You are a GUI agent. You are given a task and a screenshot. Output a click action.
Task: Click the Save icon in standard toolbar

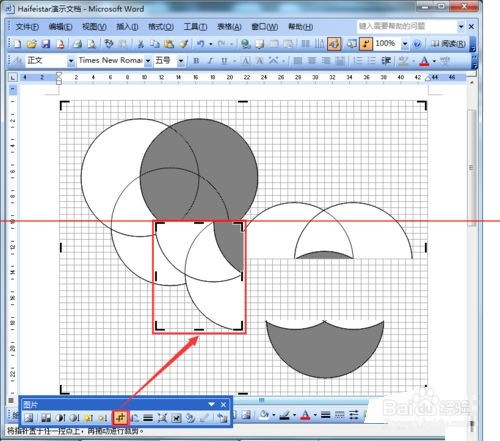46,44
